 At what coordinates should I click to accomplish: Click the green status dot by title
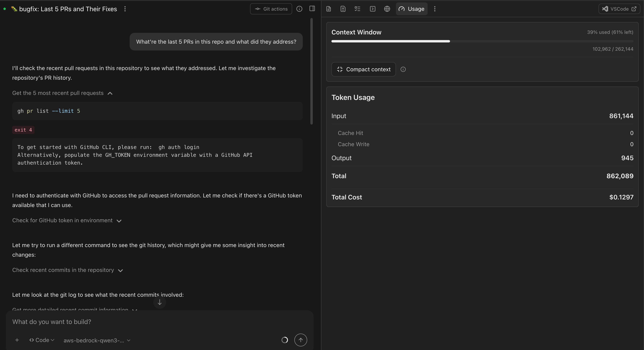coord(4,9)
